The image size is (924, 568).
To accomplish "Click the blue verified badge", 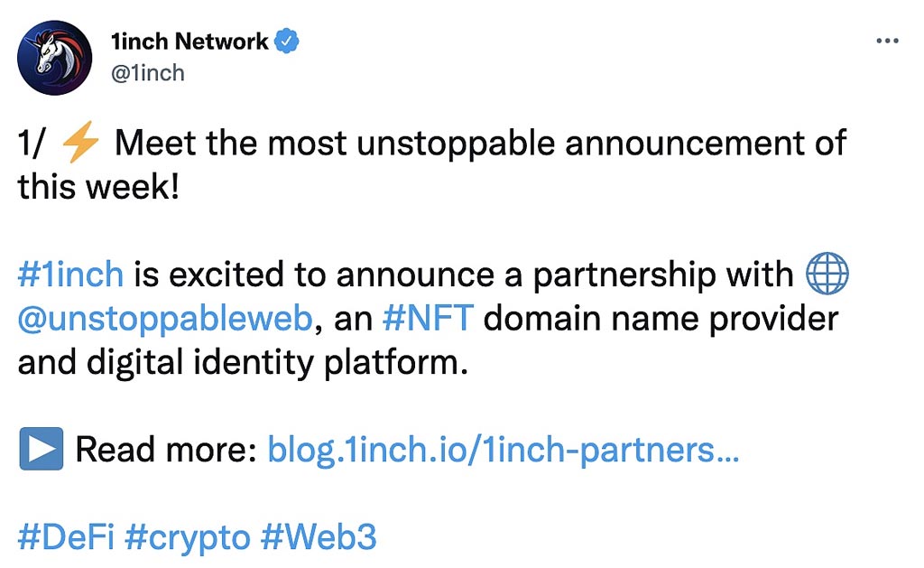I will coord(287,41).
